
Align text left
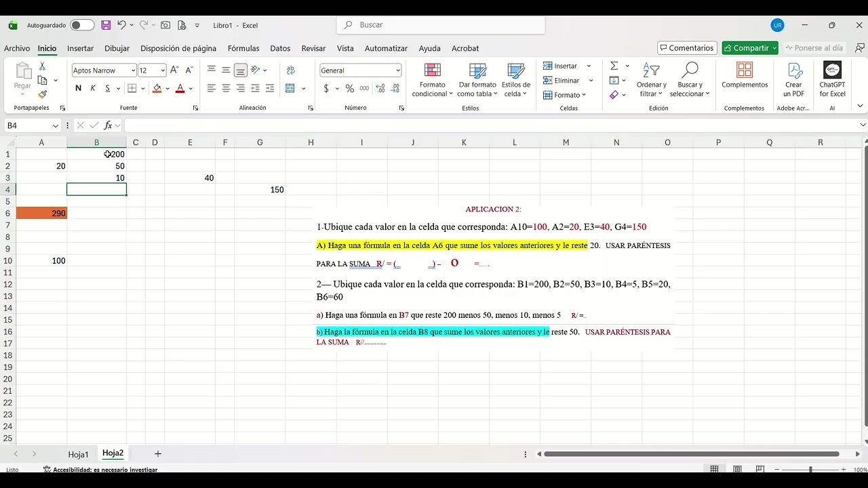[x=212, y=88]
